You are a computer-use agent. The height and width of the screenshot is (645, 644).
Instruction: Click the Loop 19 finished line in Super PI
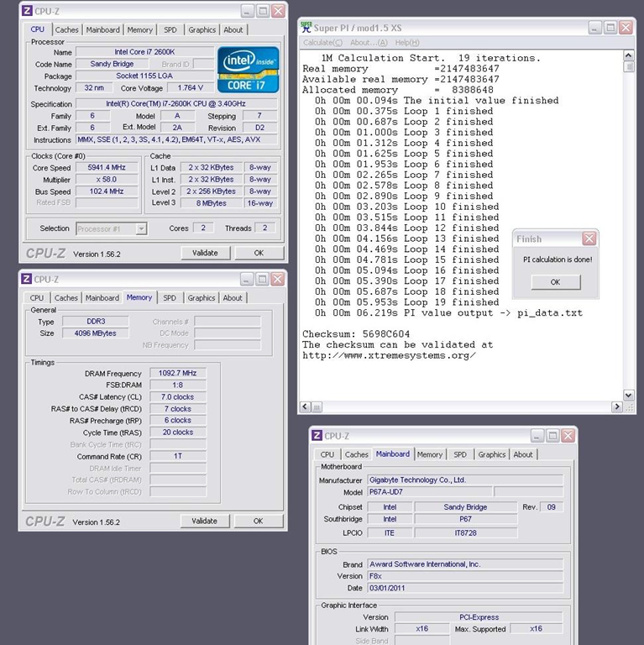click(407, 302)
